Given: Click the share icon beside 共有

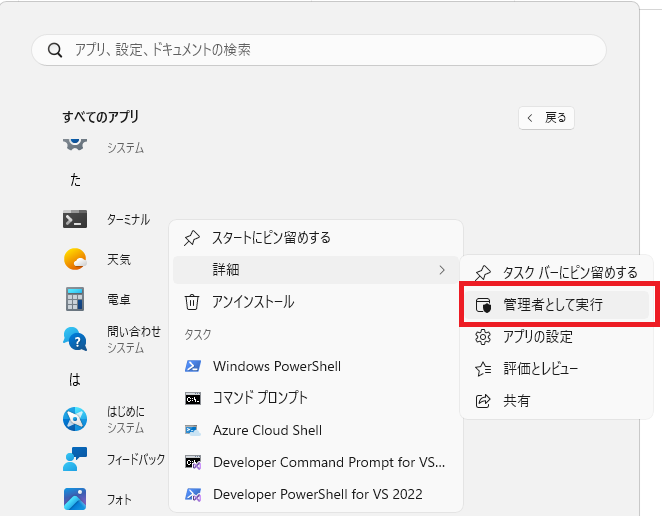Looking at the screenshot, I should click(483, 401).
